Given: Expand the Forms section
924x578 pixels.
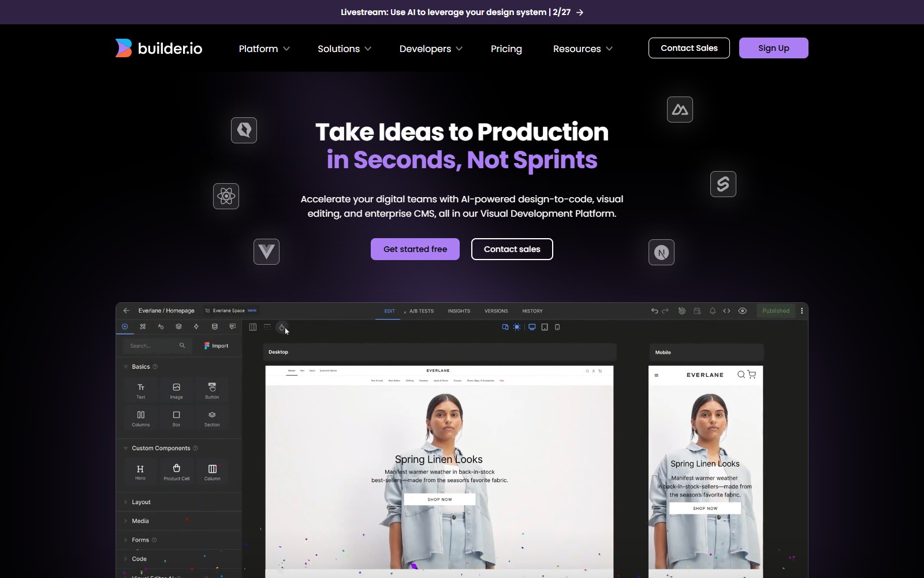Looking at the screenshot, I should [x=179, y=540].
